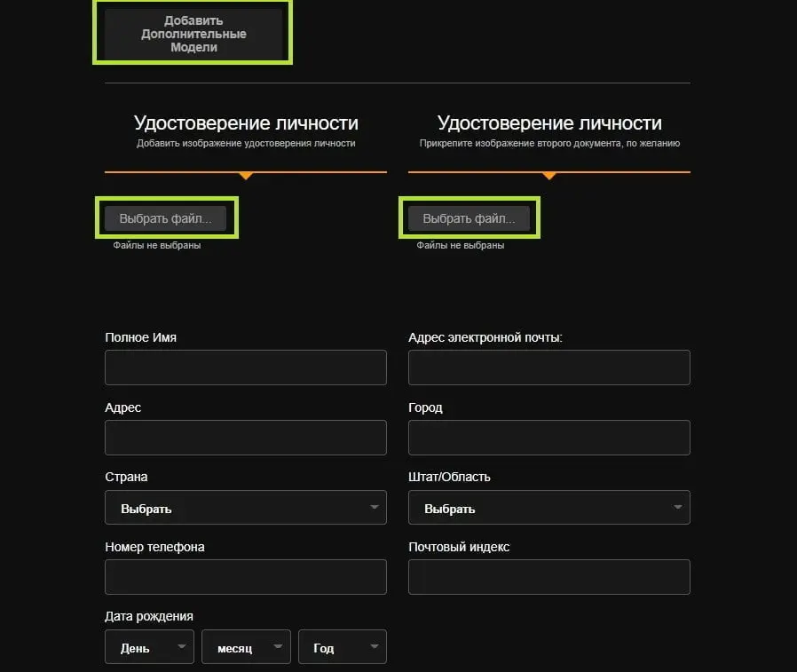
Task: Click into the 'Город' text field
Action: tap(549, 437)
